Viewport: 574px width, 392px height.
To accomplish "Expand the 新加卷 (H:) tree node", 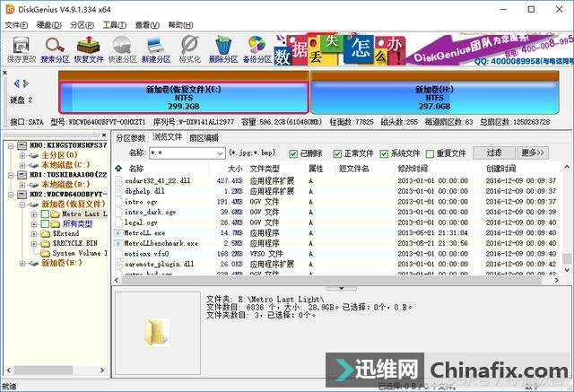I will click(x=22, y=263).
